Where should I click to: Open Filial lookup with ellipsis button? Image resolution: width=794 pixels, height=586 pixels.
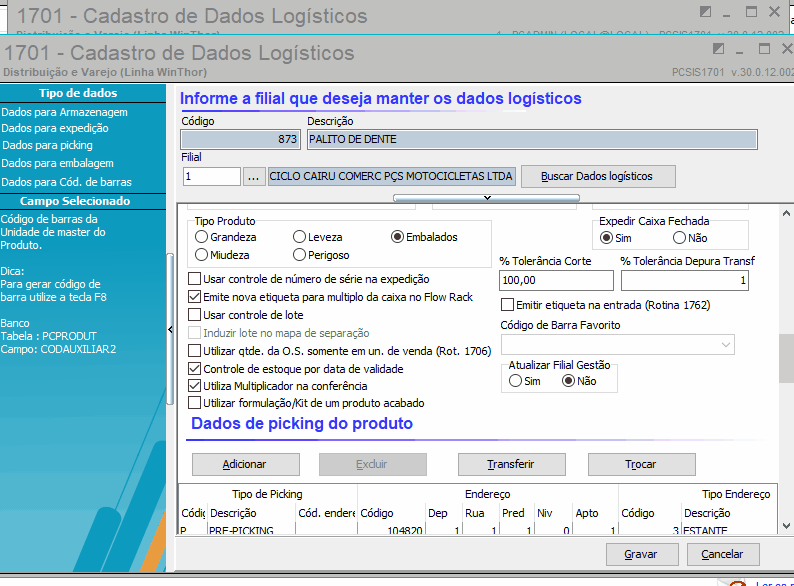254,177
